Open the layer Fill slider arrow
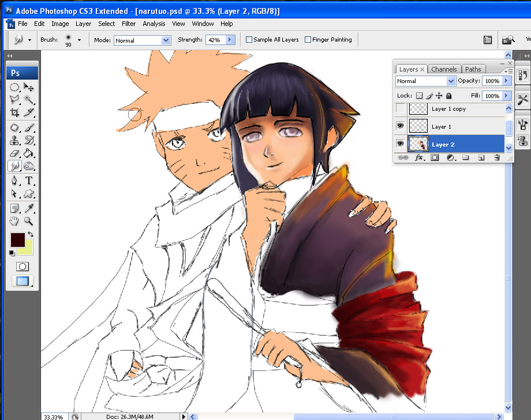 [x=506, y=95]
